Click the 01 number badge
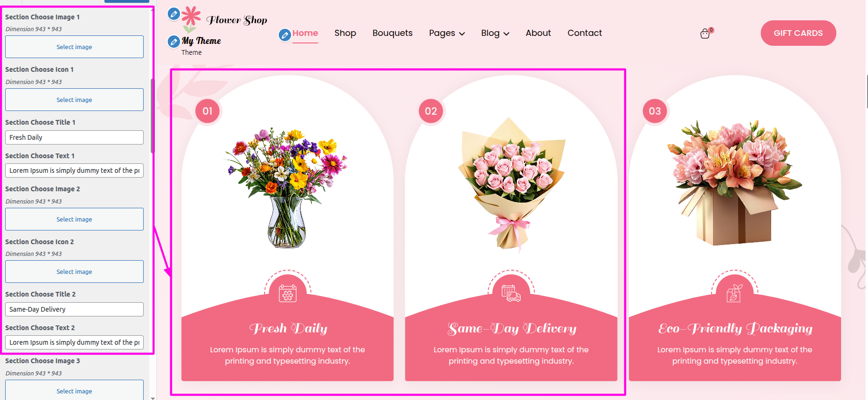Image resolution: width=868 pixels, height=400 pixels. pyautogui.click(x=207, y=111)
